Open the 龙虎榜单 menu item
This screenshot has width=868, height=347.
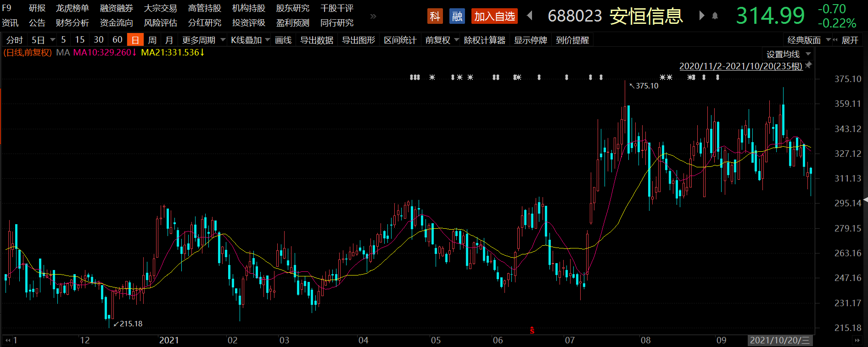pyautogui.click(x=73, y=8)
